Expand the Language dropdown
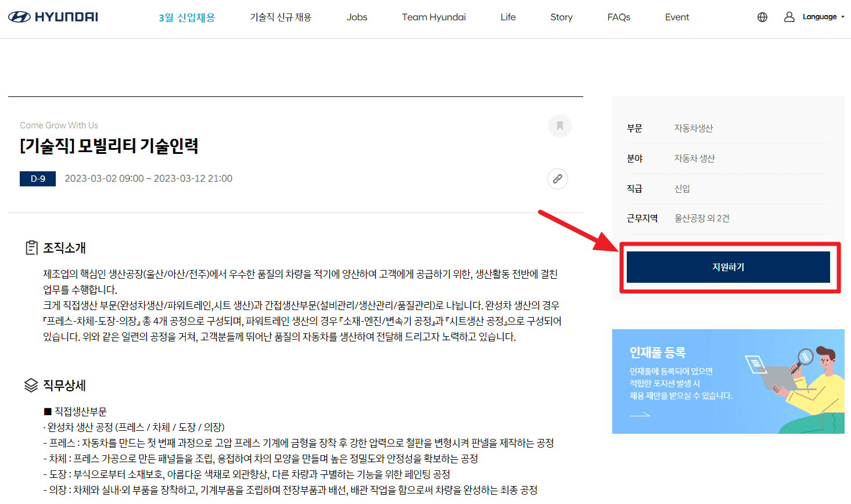The width and height of the screenshot is (851, 504). click(x=824, y=17)
